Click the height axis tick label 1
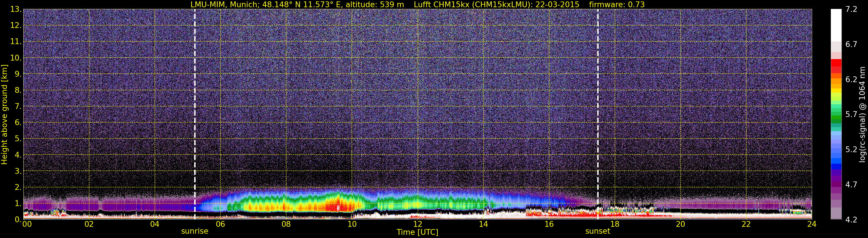 pyautogui.click(x=18, y=204)
